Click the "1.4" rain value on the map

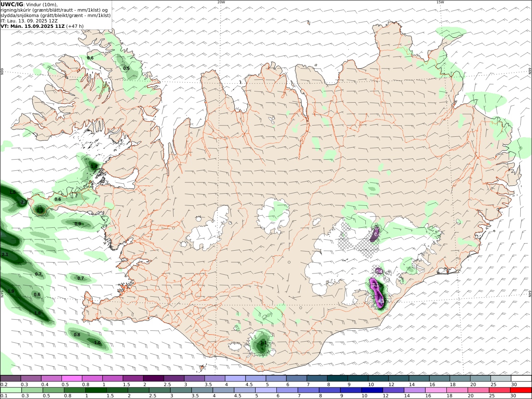click(94, 166)
